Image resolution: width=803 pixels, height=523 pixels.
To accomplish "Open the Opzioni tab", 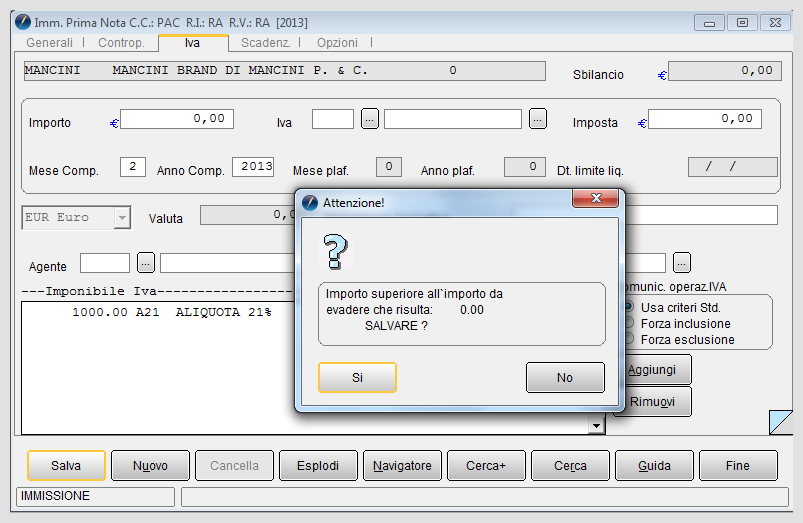I will point(337,43).
